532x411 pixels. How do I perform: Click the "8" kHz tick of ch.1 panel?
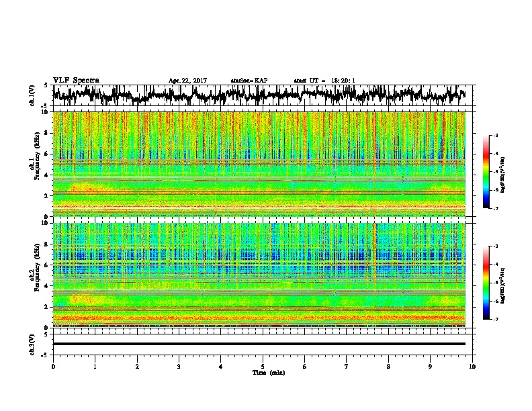coord(46,133)
